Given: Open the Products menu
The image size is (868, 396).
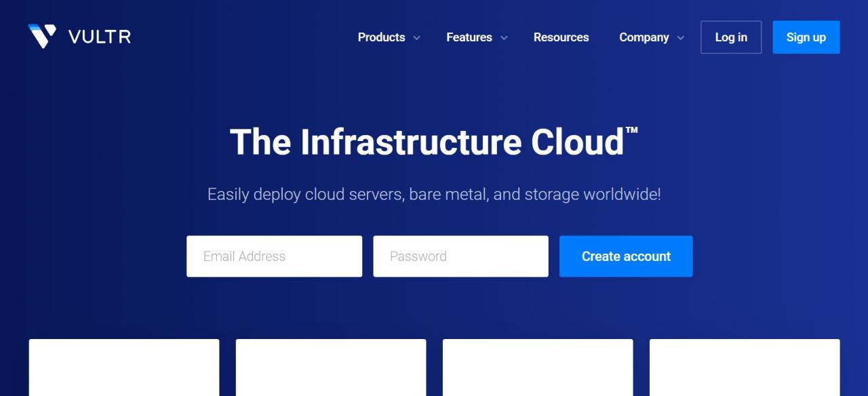Looking at the screenshot, I should pos(381,37).
